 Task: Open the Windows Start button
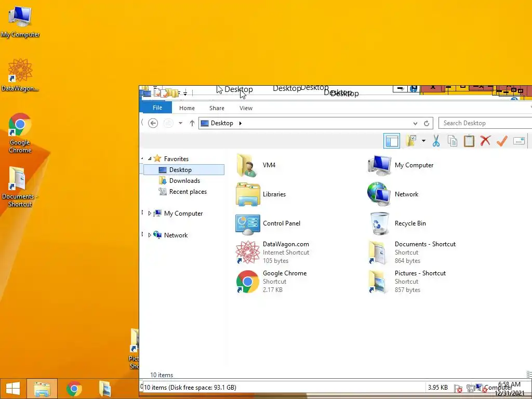point(13,389)
